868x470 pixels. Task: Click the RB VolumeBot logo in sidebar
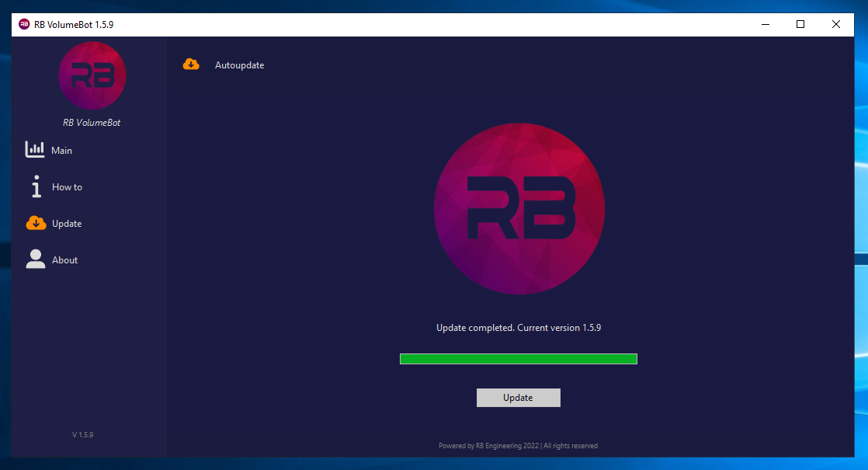(92, 75)
